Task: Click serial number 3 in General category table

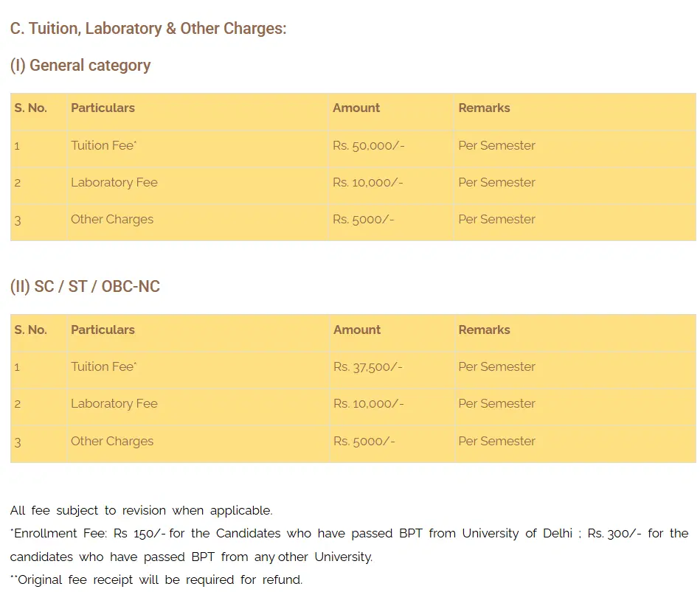Action: [18, 220]
